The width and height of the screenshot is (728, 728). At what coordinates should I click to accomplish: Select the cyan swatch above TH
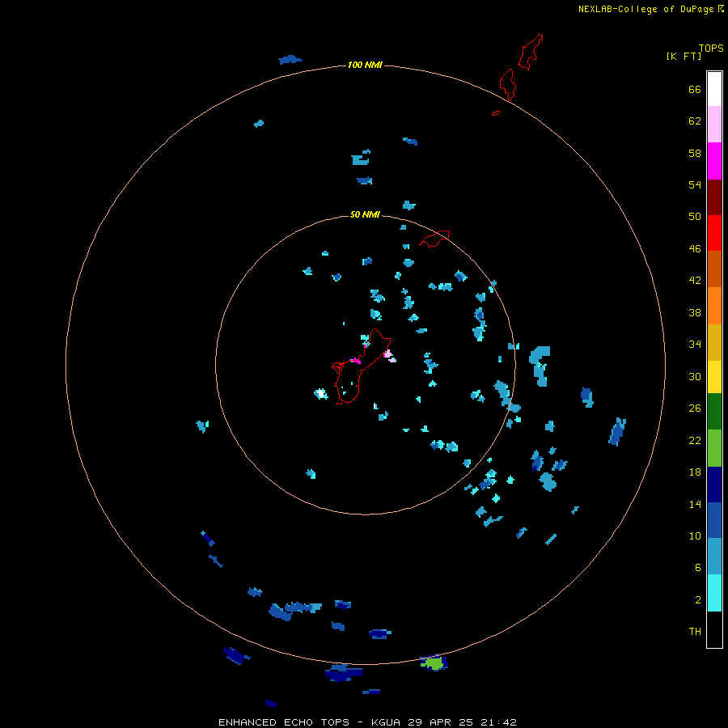click(714, 593)
